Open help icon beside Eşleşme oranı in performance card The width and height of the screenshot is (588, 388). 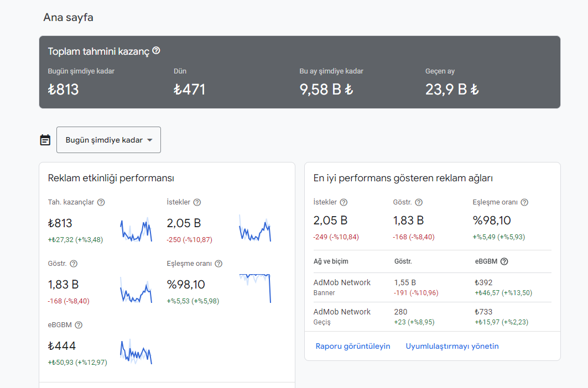pos(218,264)
